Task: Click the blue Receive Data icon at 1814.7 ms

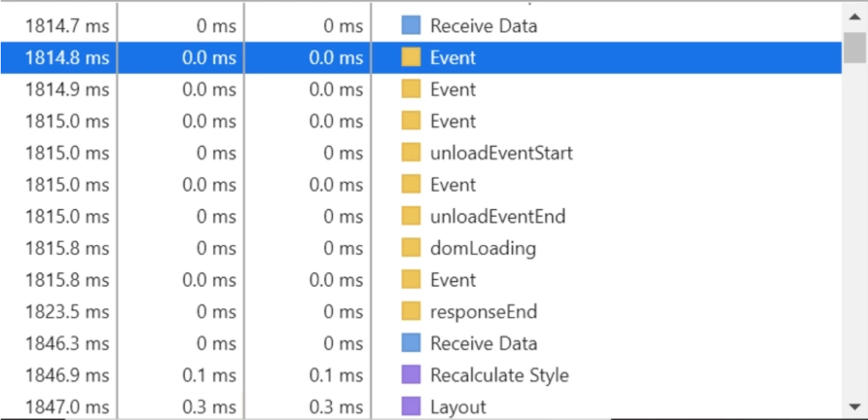Action: (411, 26)
